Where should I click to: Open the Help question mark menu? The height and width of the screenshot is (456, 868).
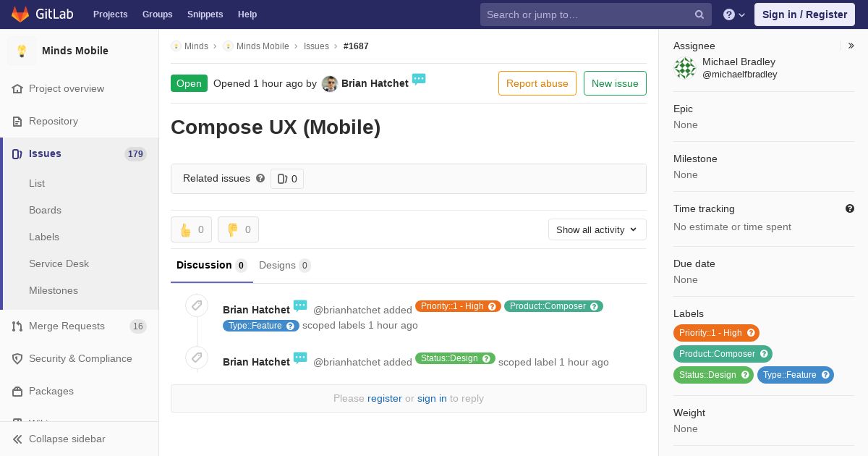[734, 14]
